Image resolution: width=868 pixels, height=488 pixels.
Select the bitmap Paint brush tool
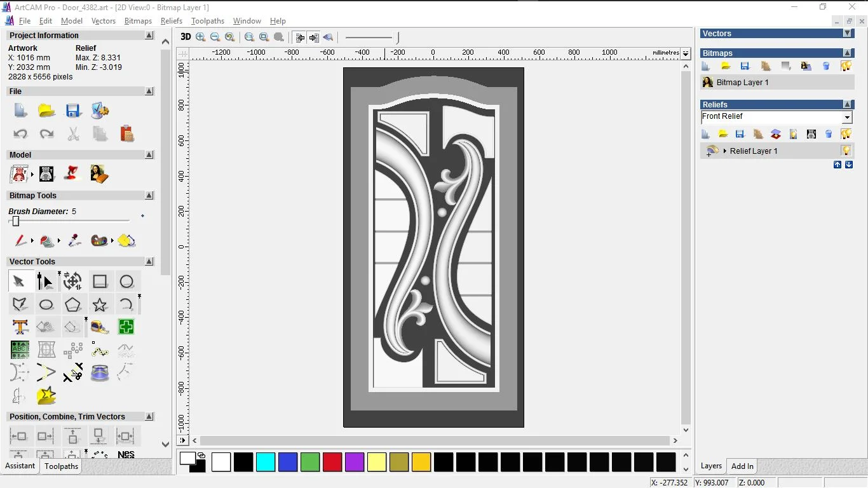click(x=20, y=241)
